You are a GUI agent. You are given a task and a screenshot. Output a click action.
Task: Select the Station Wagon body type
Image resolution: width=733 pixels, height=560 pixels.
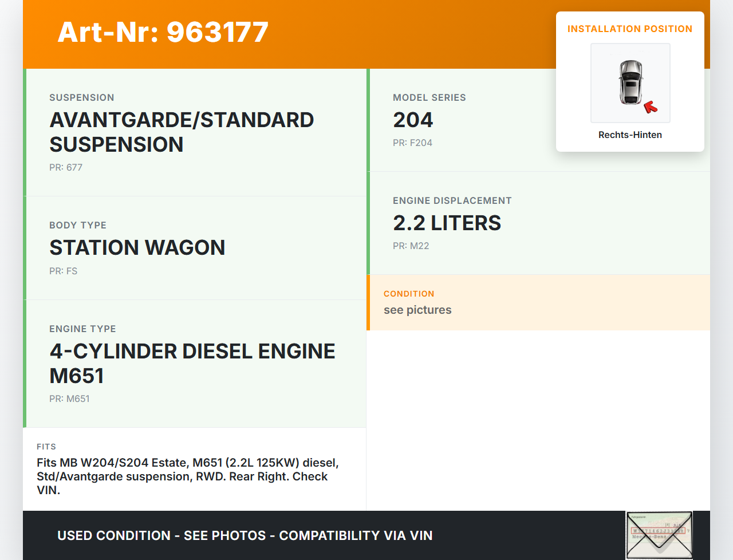click(137, 248)
